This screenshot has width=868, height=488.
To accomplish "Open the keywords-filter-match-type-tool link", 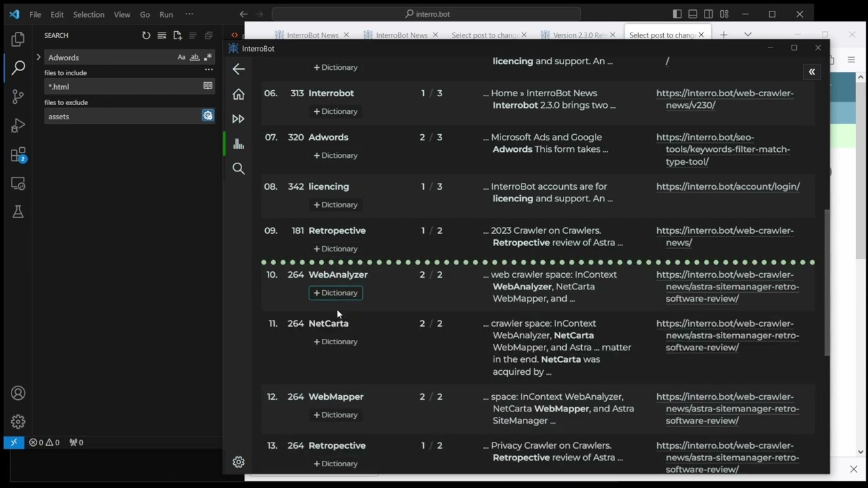I will click(723, 149).
